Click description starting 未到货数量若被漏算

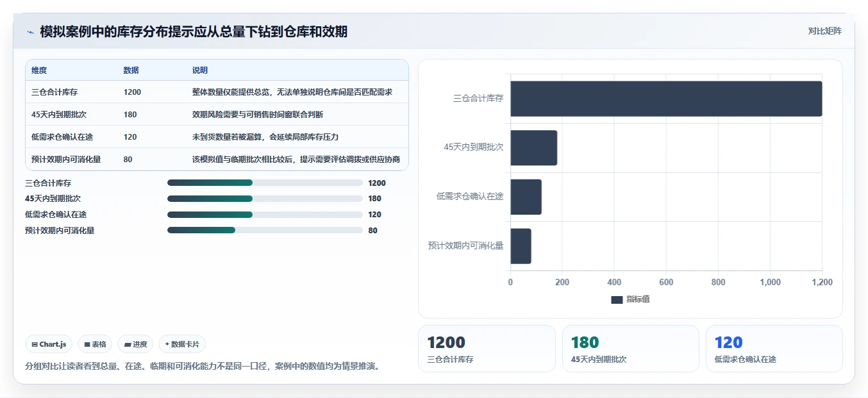[x=265, y=137]
